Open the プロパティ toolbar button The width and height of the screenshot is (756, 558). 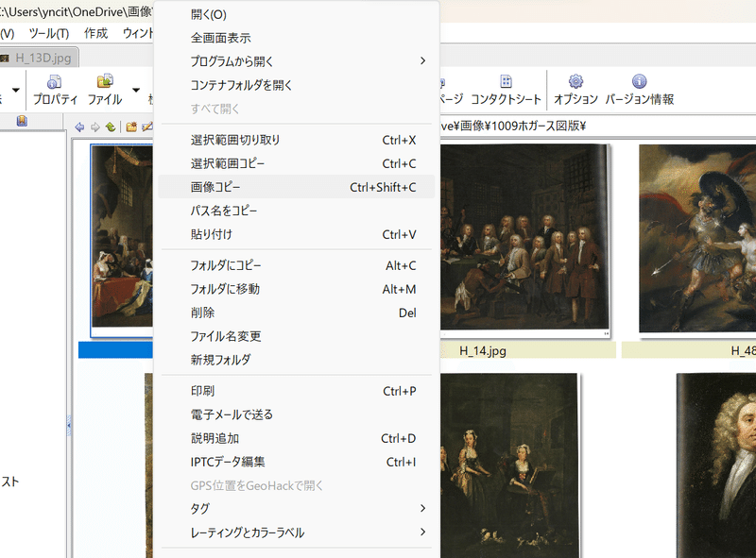55,90
